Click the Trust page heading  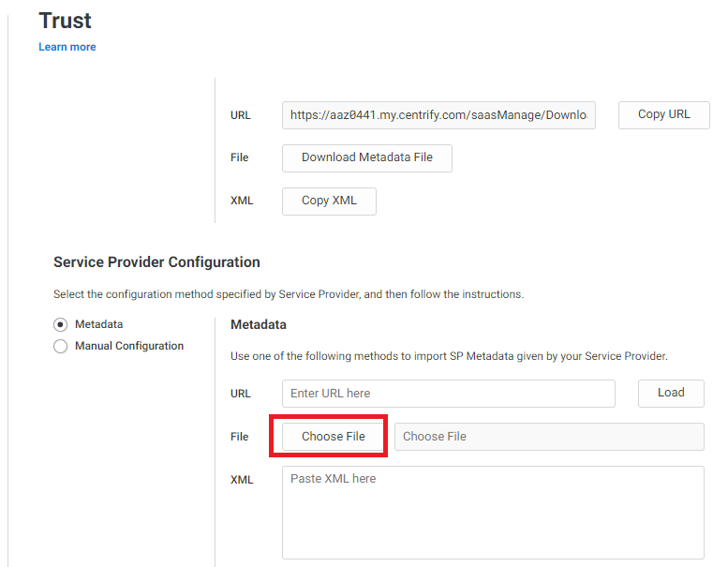[x=65, y=21]
